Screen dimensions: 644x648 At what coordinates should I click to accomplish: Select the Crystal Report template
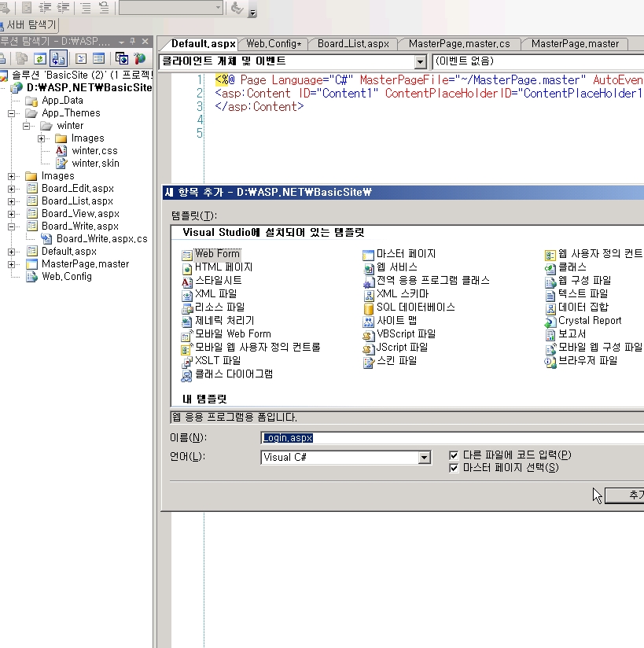point(583,321)
